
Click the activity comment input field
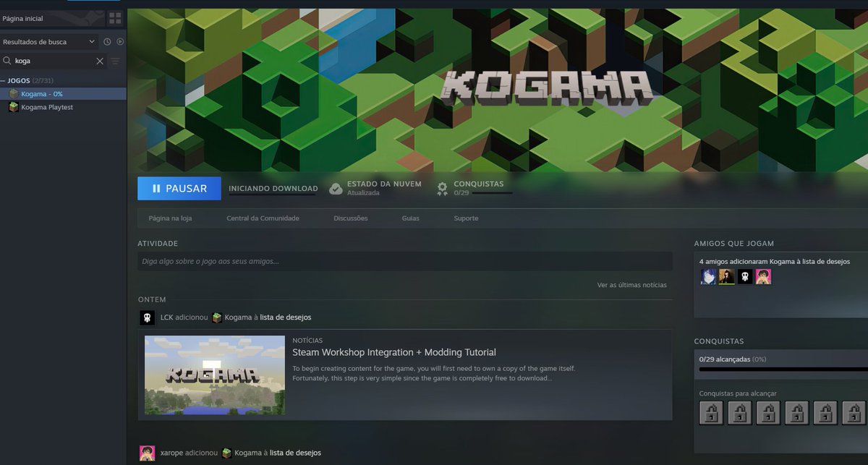pos(405,261)
